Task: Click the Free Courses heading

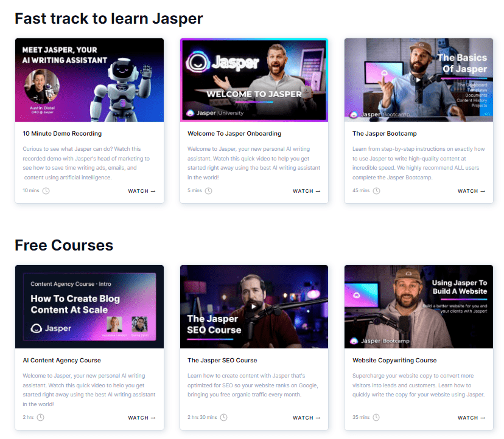Action: (x=64, y=246)
